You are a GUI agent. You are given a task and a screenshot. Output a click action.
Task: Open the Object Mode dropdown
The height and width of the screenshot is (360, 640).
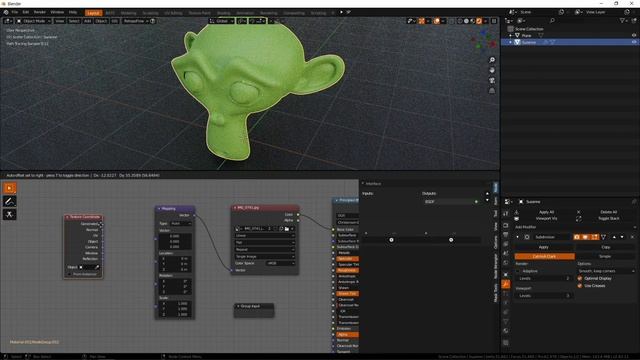coord(33,21)
